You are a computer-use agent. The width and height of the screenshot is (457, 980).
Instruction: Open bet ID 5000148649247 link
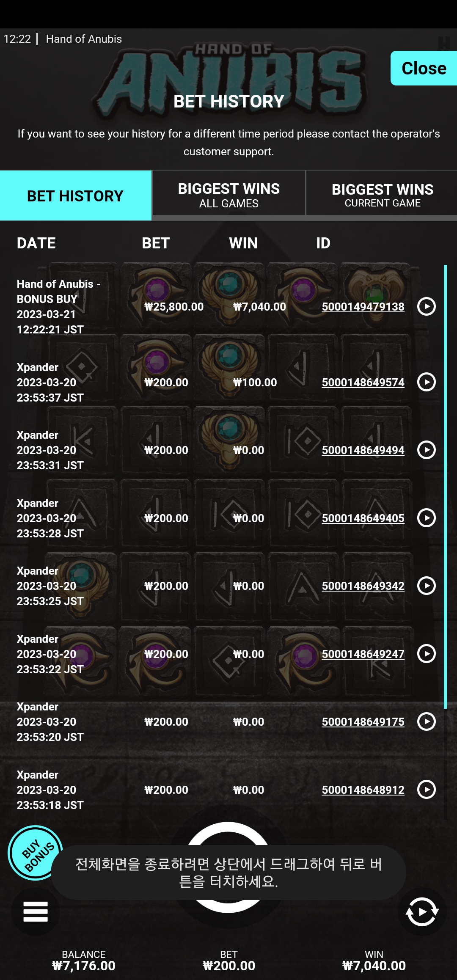pos(363,654)
